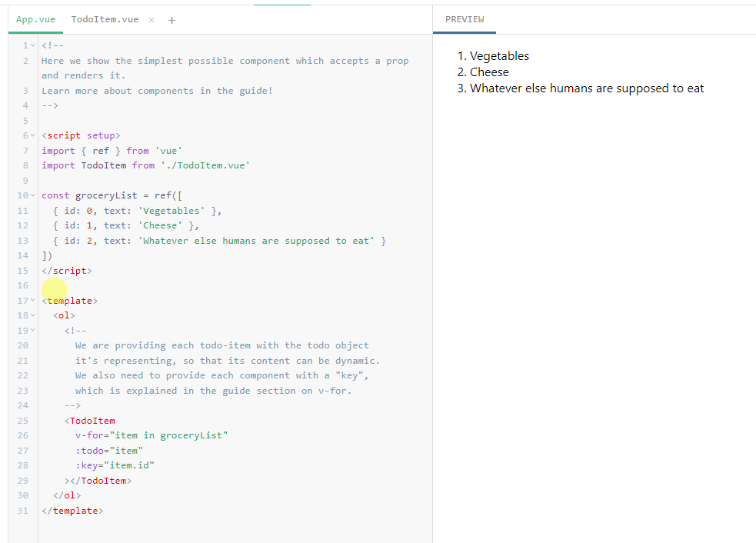Click 'Cheese' item in preview list
Screen dimensions: 756x543
[489, 72]
